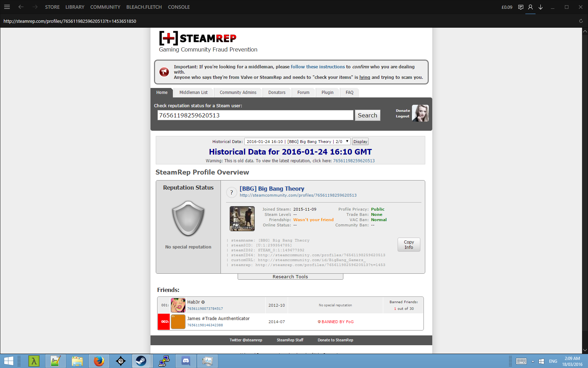Switch to the Middleman List tab

(193, 93)
